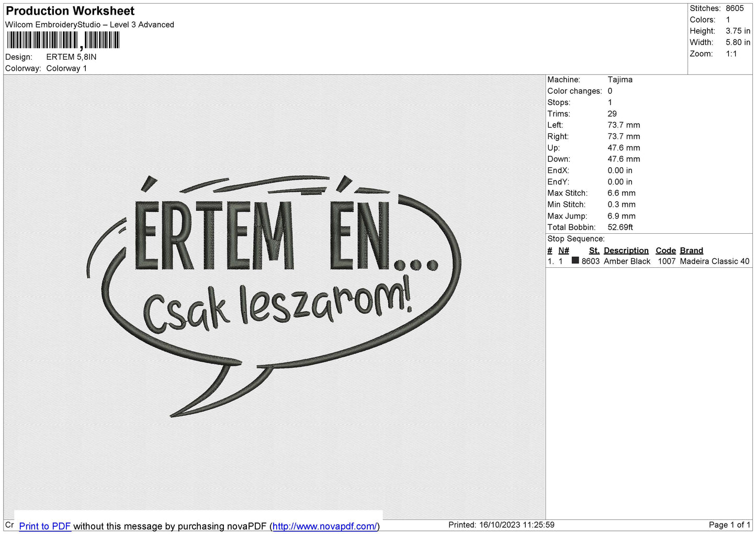Click the "Printed: 16/10/2023 11:25:59" timestamp

click(x=501, y=525)
